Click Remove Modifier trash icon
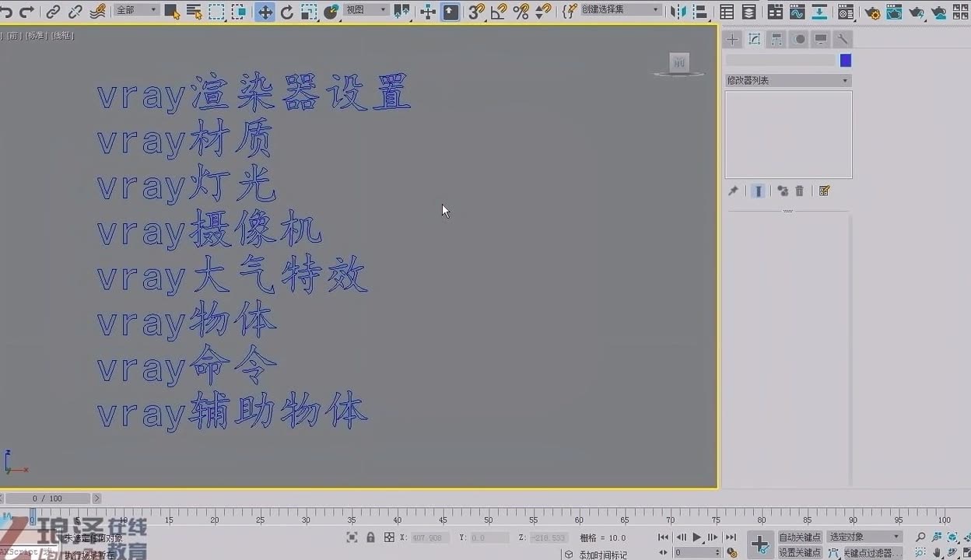 (799, 191)
